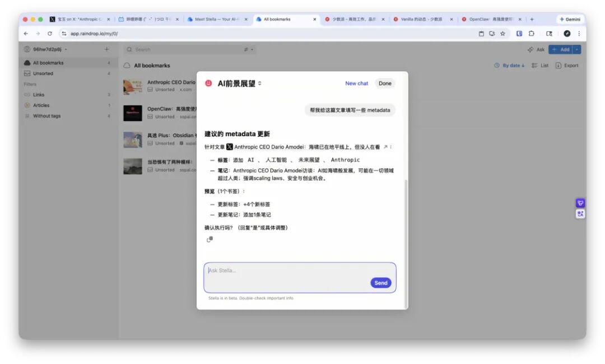The image size is (605, 364).
Task: Open the Gemini button in Chrome
Action: tap(570, 19)
